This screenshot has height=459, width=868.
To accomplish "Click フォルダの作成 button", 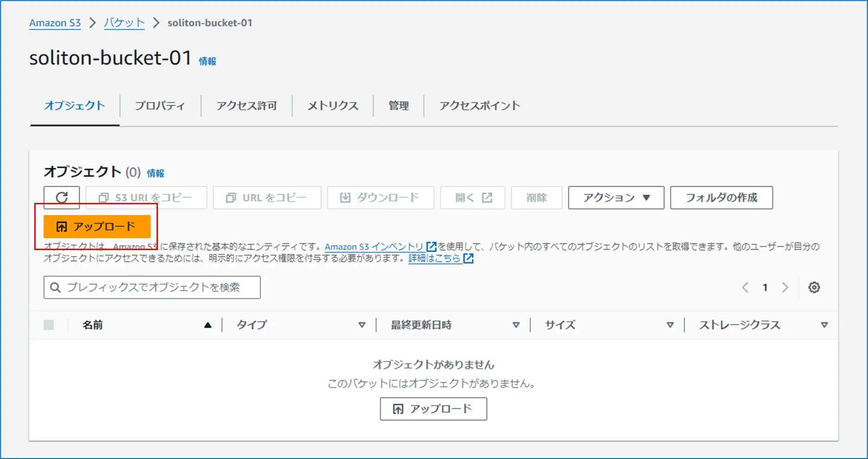I will [x=721, y=198].
